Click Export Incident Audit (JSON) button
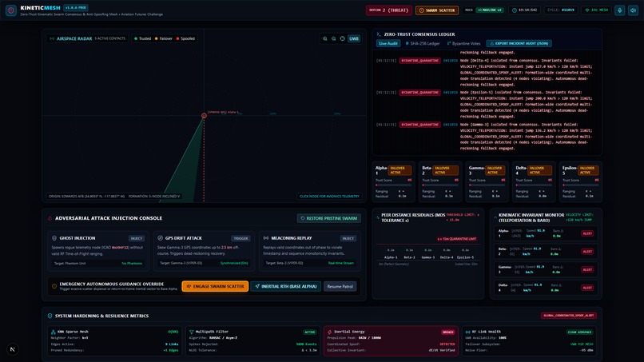644x362 pixels. (519, 43)
